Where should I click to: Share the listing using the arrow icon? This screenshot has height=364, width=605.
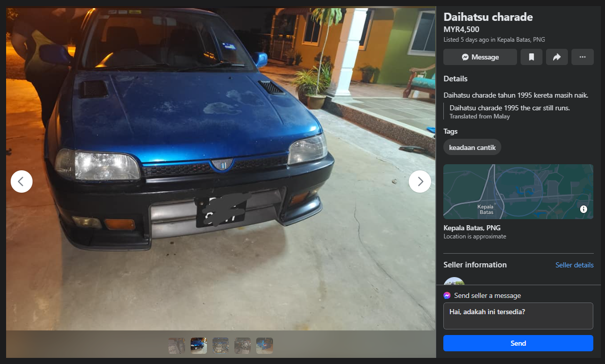coord(557,57)
